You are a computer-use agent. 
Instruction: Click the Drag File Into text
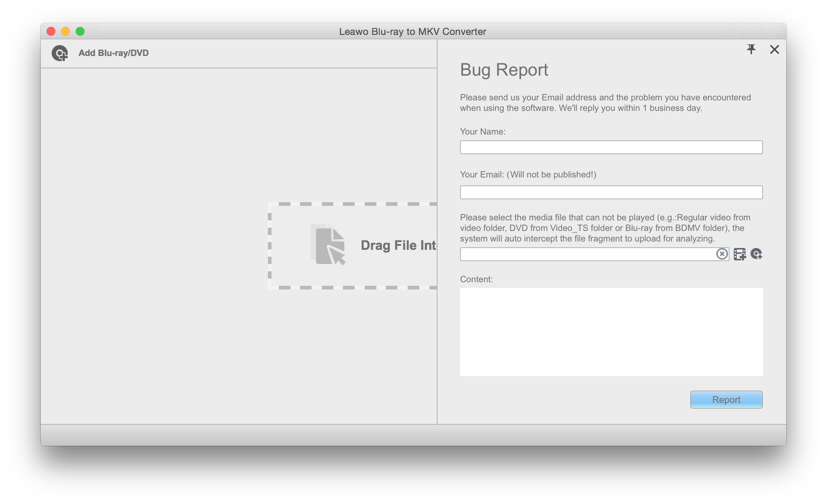(398, 245)
